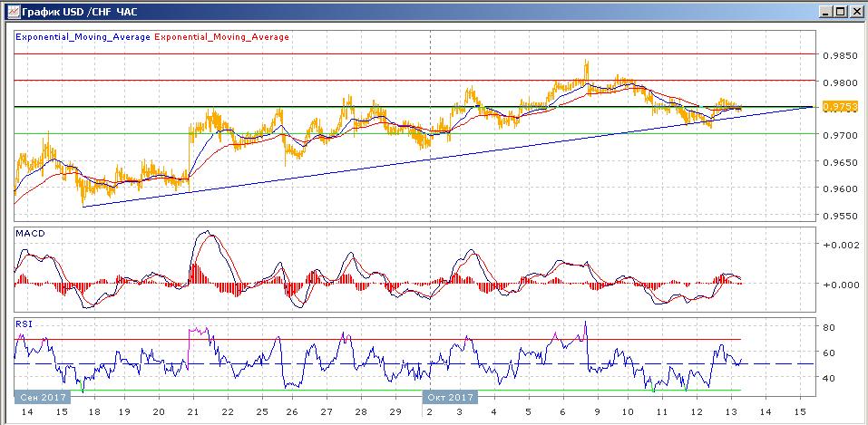Screen dimensions: 868x425
Task: Click date 9 on the time axis
Action: click(x=597, y=412)
